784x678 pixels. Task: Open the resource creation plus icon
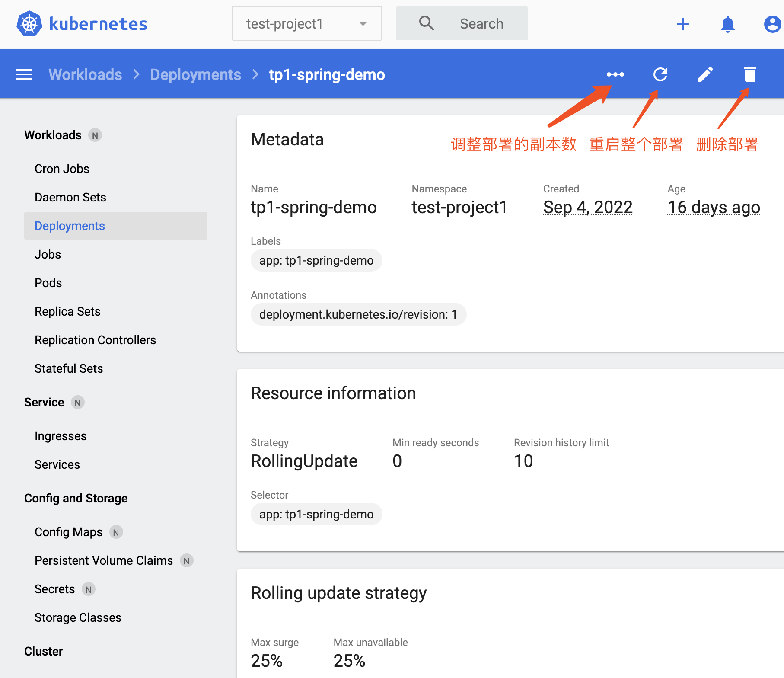(x=683, y=24)
